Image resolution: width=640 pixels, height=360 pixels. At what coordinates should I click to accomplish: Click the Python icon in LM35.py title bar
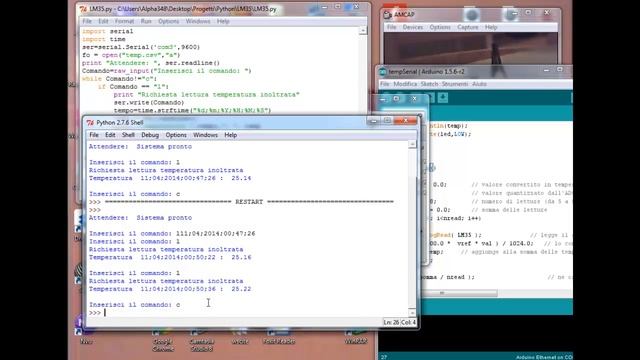[83, 9]
